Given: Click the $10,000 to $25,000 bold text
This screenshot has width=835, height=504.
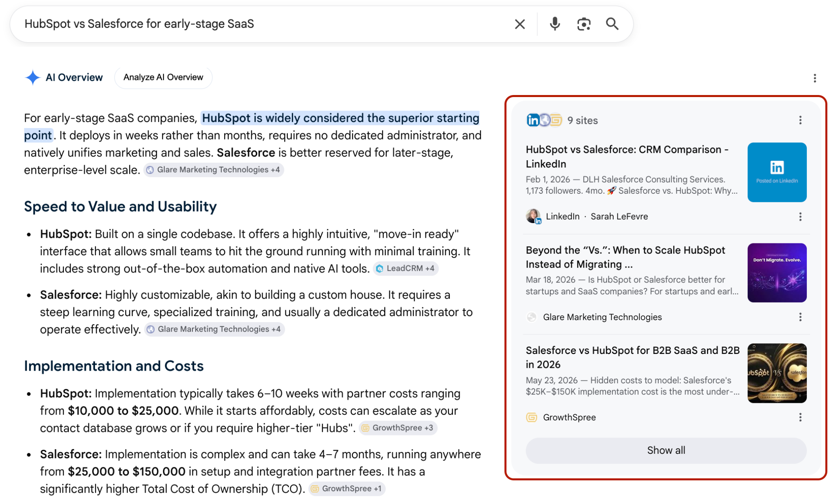Looking at the screenshot, I should (x=123, y=411).
